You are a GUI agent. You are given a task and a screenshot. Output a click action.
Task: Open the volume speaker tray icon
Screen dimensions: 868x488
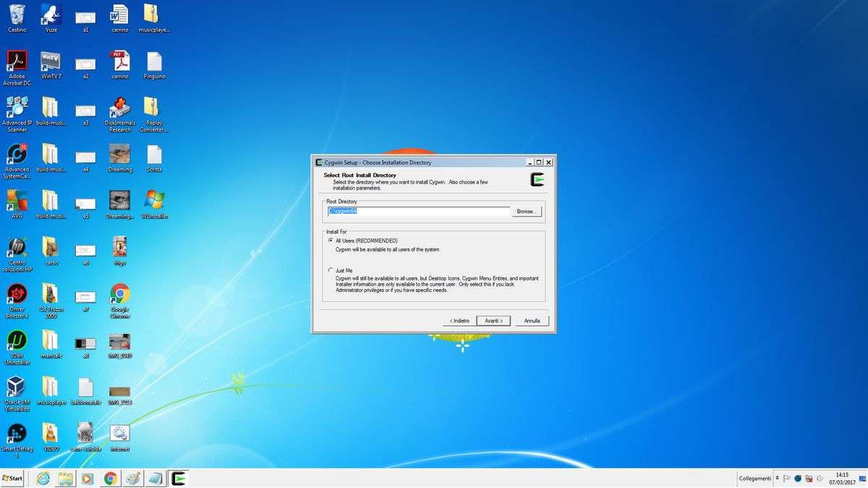(x=819, y=479)
